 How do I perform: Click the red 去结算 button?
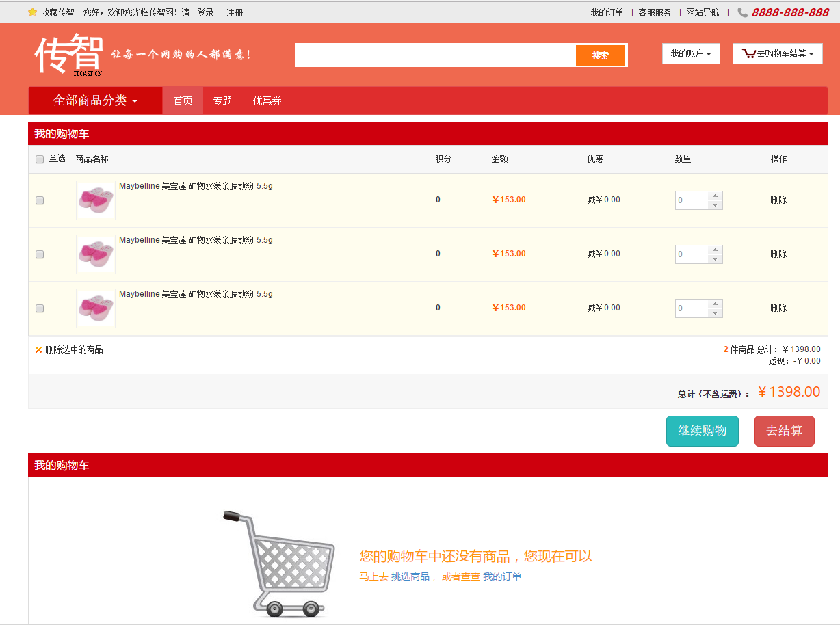point(785,431)
